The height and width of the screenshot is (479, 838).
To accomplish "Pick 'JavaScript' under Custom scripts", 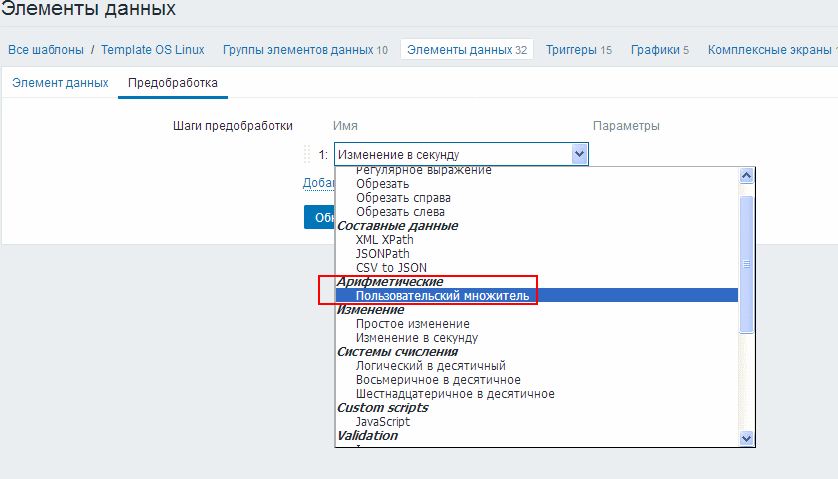I will [382, 422].
